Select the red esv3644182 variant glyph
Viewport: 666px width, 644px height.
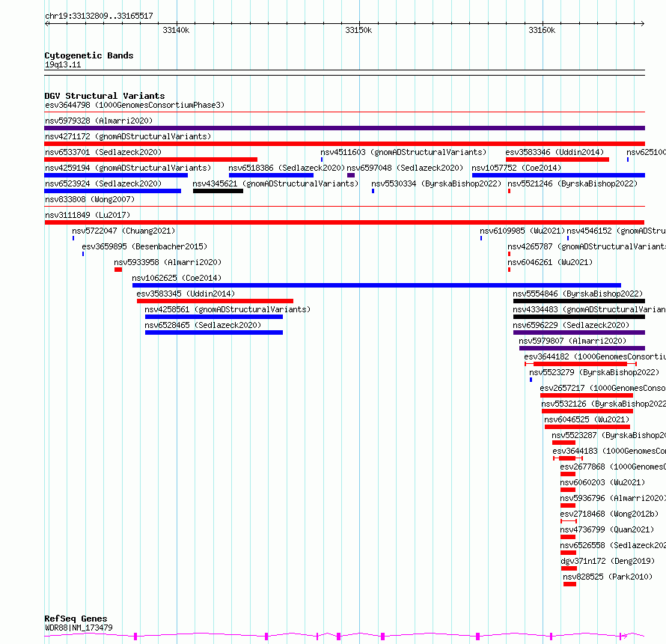[x=581, y=364]
